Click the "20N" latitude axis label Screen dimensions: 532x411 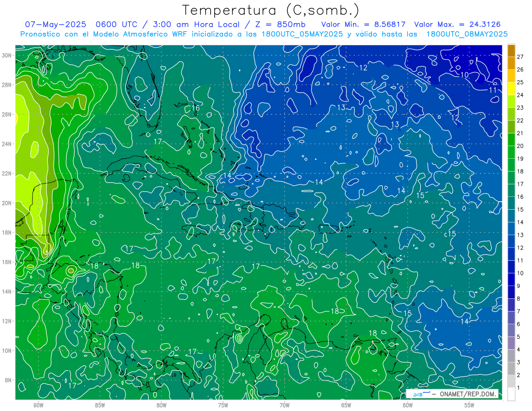[7, 203]
